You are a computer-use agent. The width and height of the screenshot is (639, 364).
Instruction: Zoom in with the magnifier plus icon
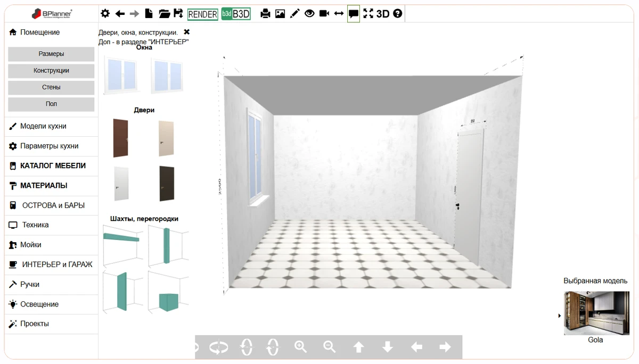click(x=301, y=347)
